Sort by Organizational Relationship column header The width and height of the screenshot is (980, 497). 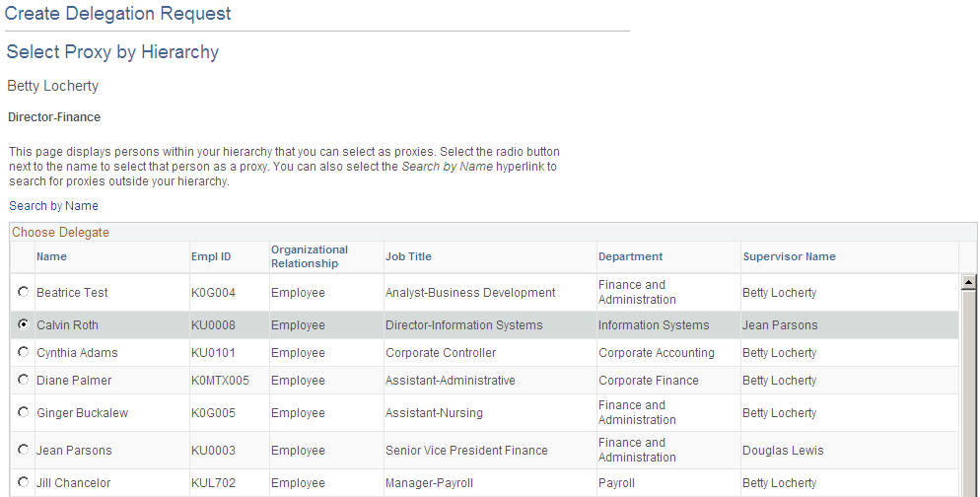click(310, 256)
